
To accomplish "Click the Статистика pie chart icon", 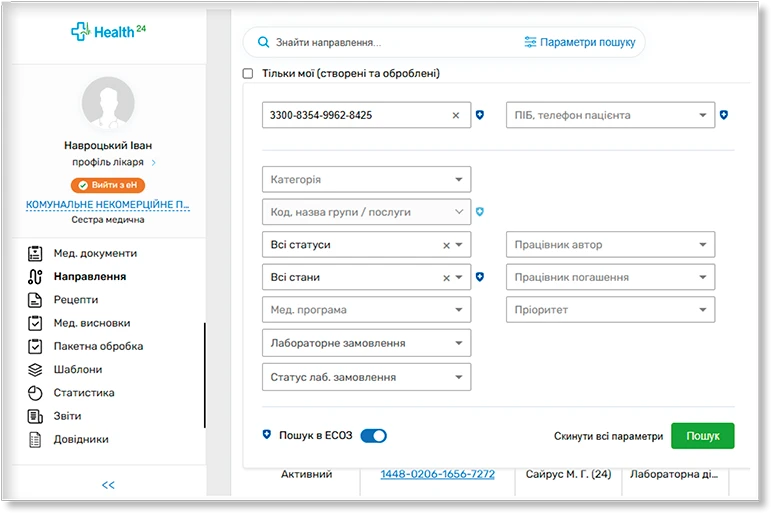I will pyautogui.click(x=35, y=393).
